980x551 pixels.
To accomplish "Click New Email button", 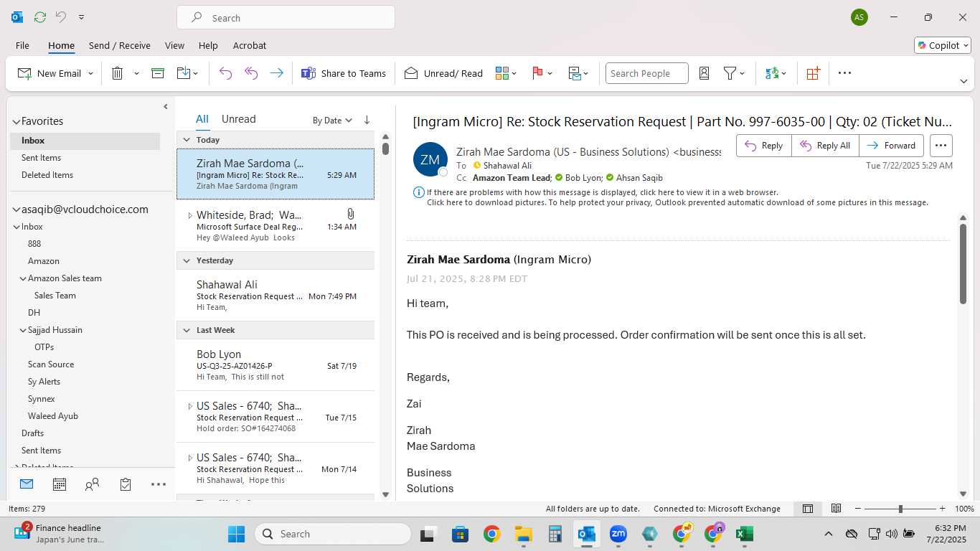I will (49, 73).
